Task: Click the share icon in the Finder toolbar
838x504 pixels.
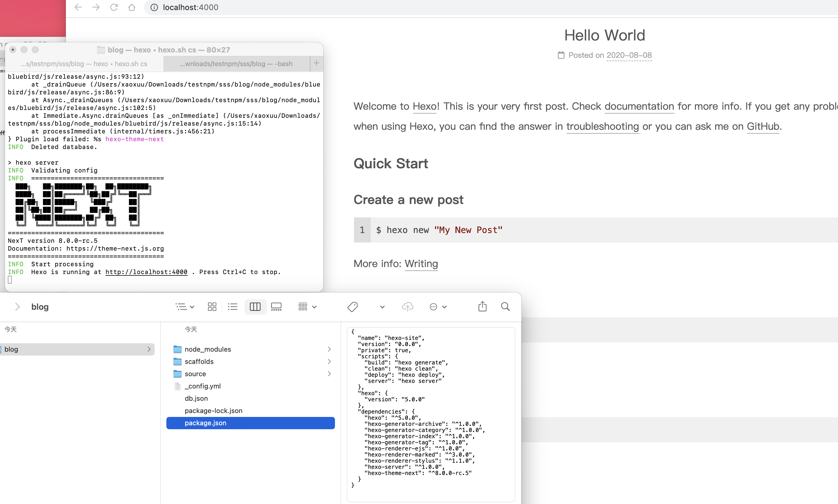Action: point(482,307)
